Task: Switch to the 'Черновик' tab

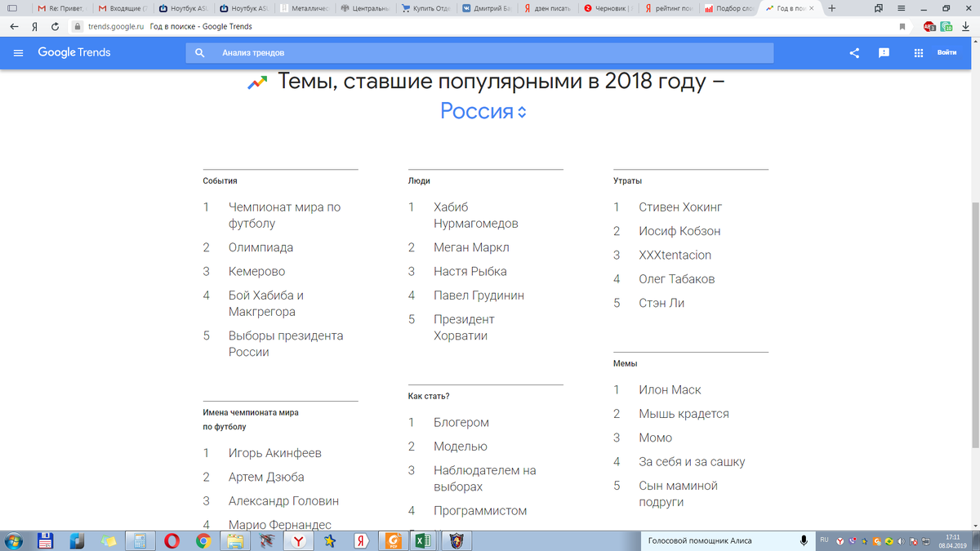Action: pyautogui.click(x=609, y=8)
